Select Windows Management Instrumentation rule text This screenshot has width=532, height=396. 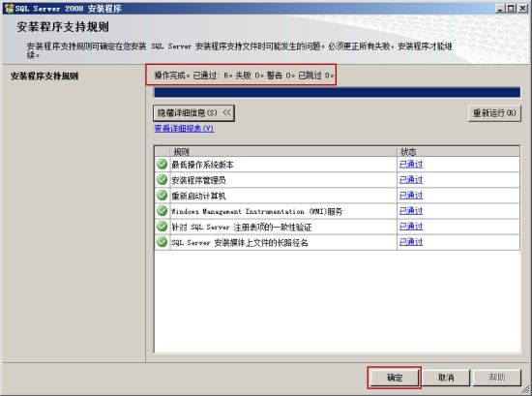click(256, 212)
